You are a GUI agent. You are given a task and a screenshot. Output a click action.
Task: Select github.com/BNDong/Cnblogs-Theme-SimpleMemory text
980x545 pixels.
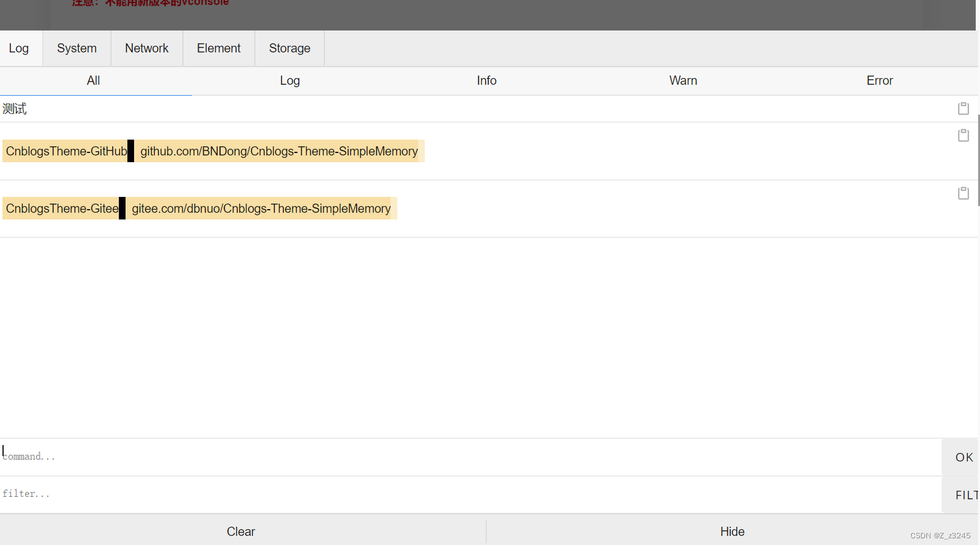click(279, 151)
